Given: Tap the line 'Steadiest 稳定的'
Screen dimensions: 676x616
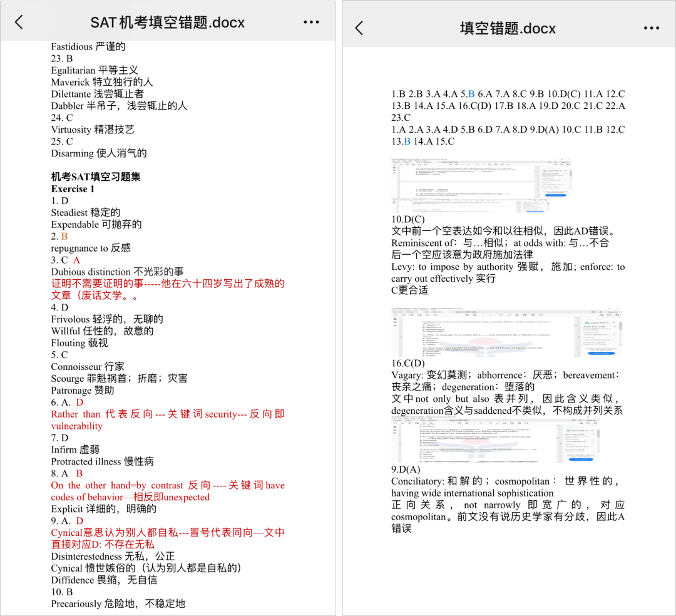Looking at the screenshot, I should [x=85, y=212].
